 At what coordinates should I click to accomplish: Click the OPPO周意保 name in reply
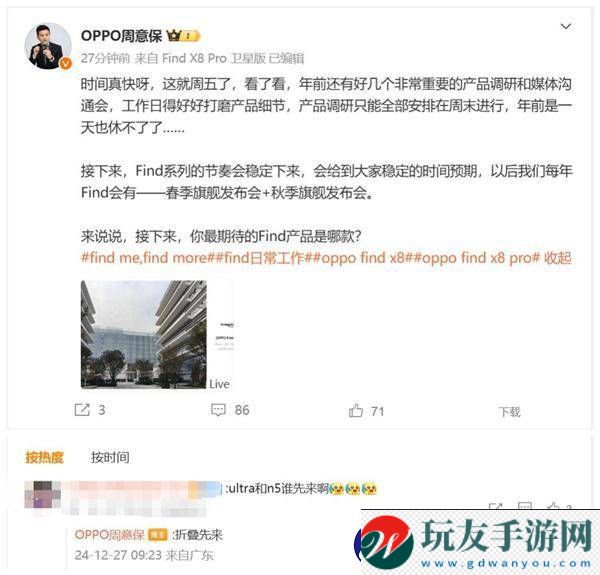point(109,534)
